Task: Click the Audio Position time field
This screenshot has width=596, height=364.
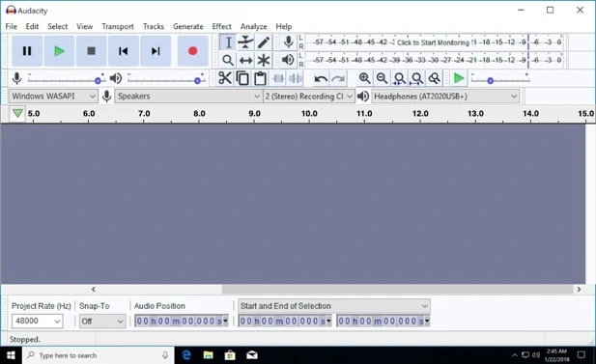Action: (x=182, y=322)
